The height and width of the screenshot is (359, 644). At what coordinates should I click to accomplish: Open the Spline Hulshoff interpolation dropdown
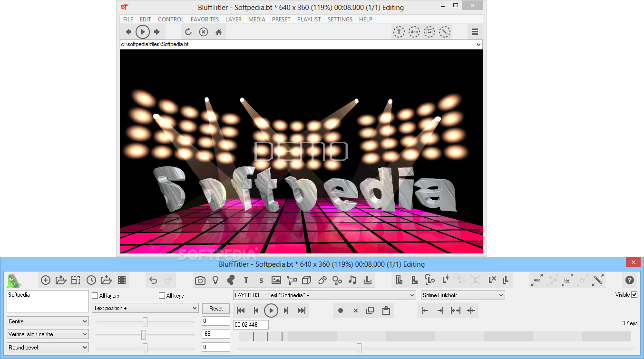click(463, 295)
